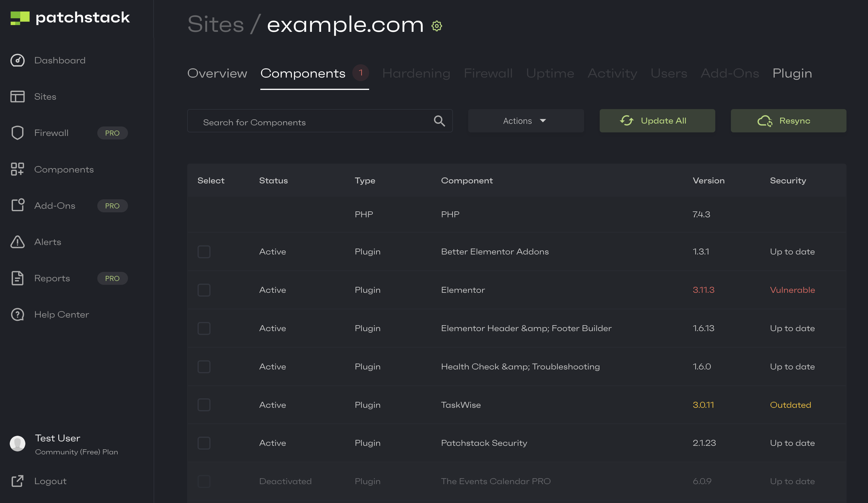This screenshot has width=868, height=503.
Task: Expand the Actions dropdown
Action: (526, 121)
